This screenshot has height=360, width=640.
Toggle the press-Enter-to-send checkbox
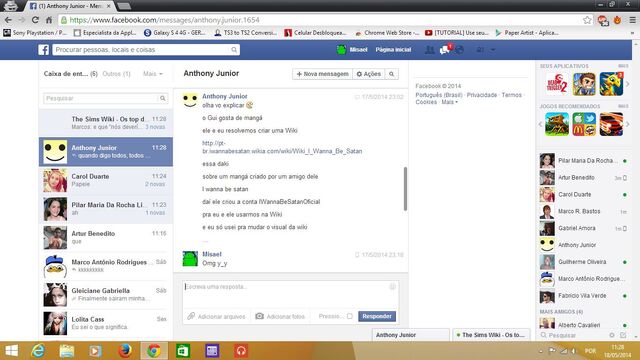pos(350,316)
